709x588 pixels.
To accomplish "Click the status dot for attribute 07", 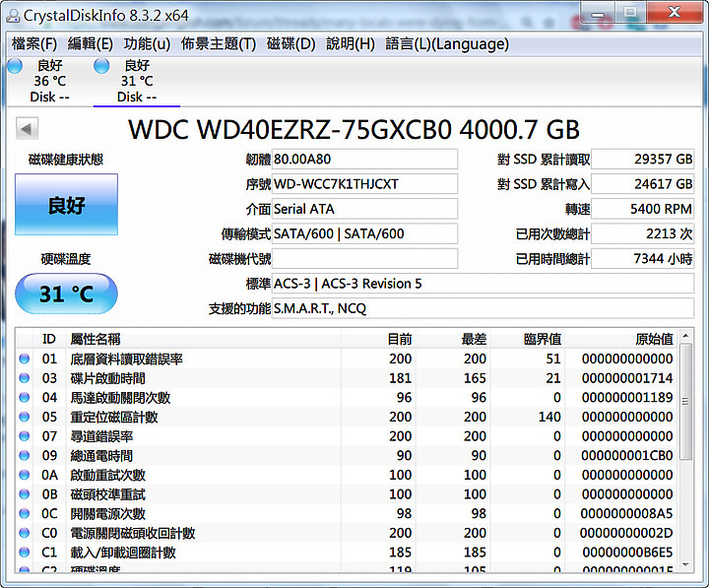I will click(x=25, y=436).
